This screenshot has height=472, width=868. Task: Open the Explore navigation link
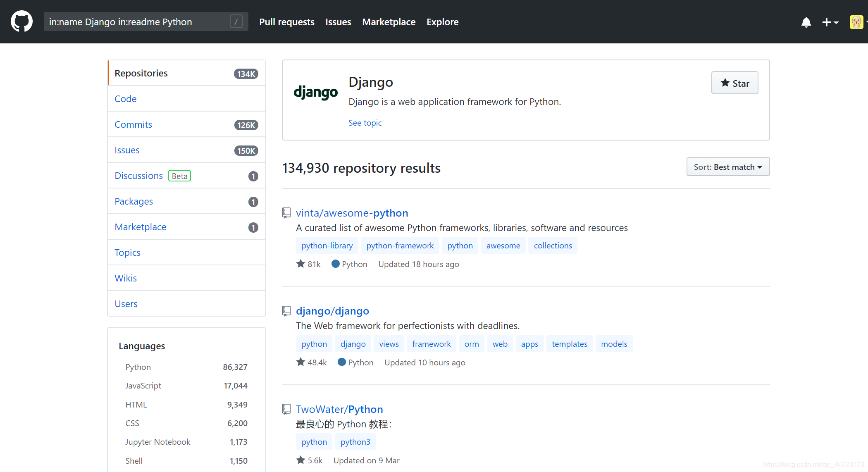pyautogui.click(x=443, y=21)
